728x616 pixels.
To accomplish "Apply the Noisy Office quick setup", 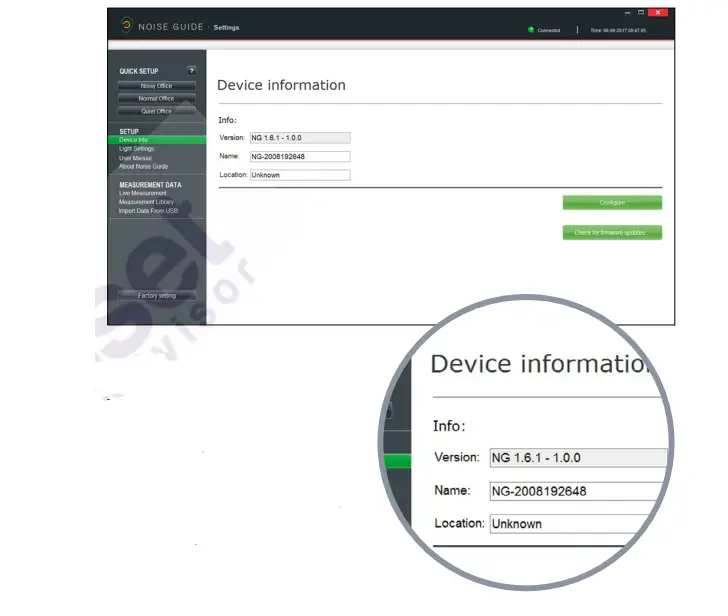I will [x=156, y=86].
